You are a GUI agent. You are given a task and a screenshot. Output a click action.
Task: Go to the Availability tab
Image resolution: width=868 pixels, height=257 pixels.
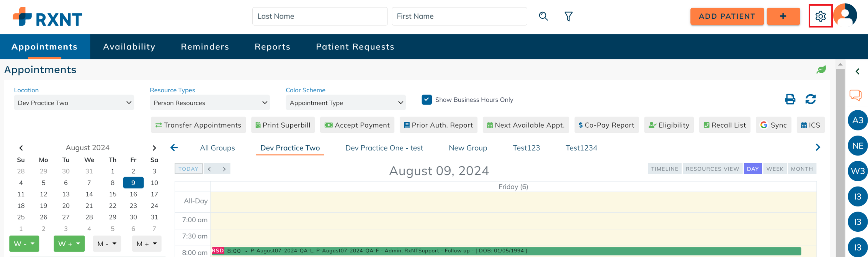[129, 47]
